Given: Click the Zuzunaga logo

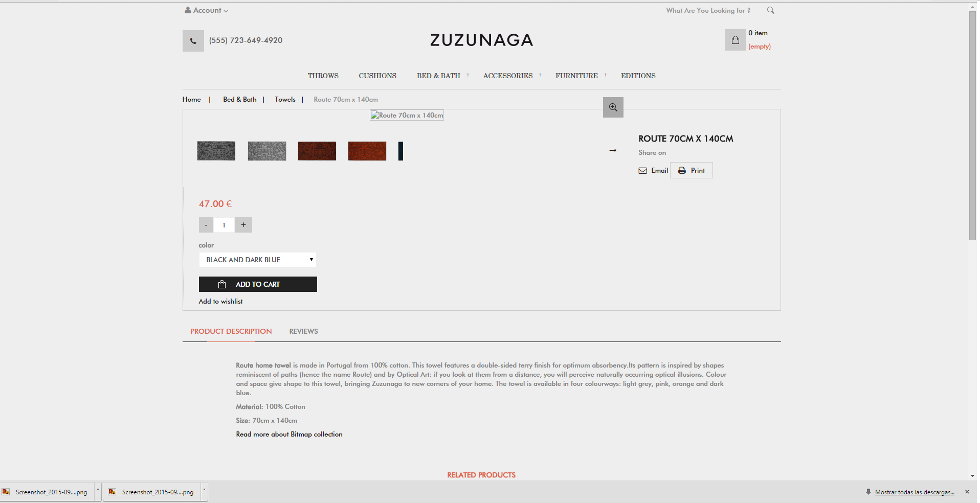Looking at the screenshot, I should click(x=481, y=40).
